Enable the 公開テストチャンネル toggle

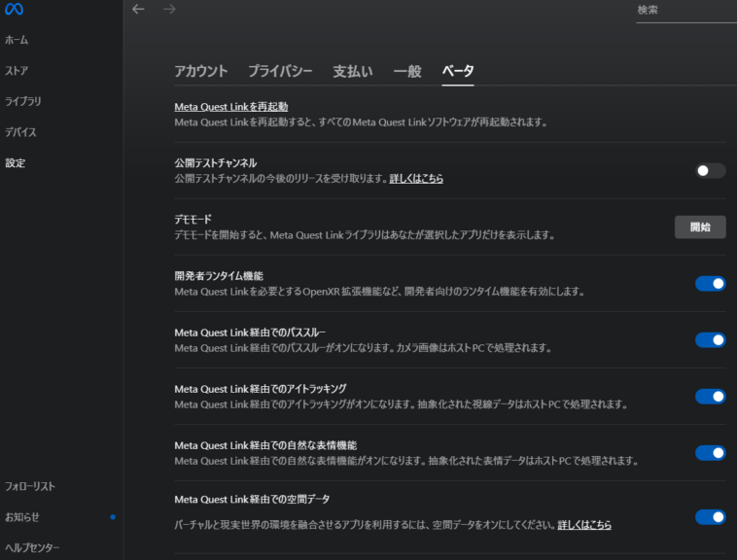(x=710, y=170)
